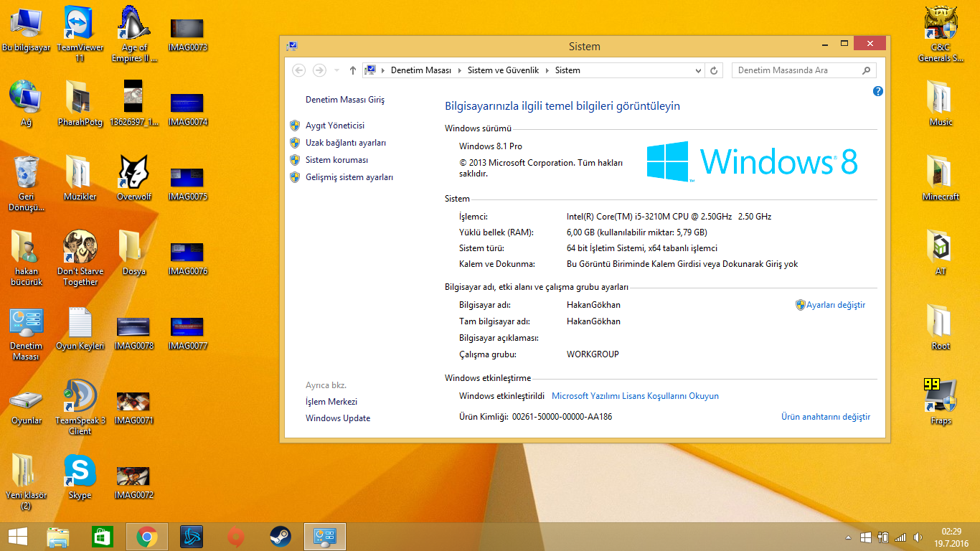
Task: Select Denetim Masası desktop icon
Action: [27, 334]
